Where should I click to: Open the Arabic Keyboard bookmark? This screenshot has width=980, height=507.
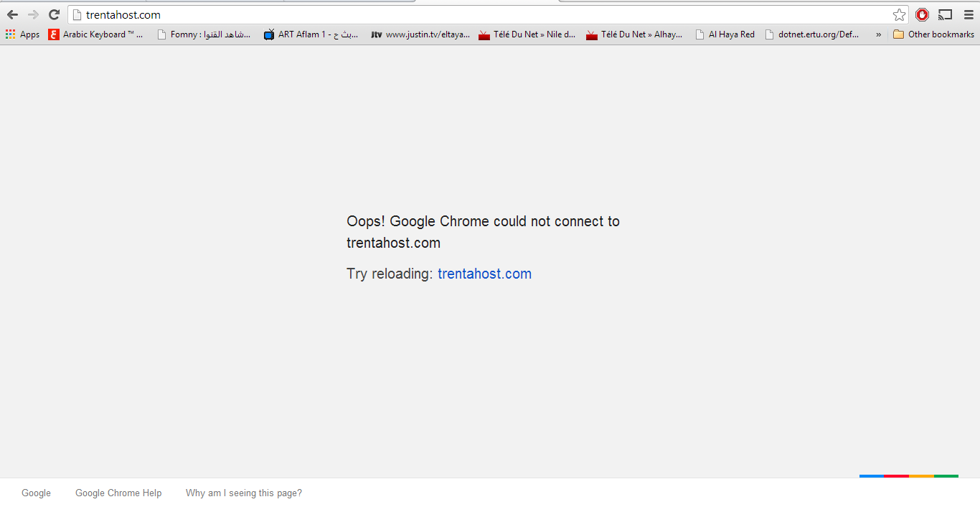coord(95,34)
